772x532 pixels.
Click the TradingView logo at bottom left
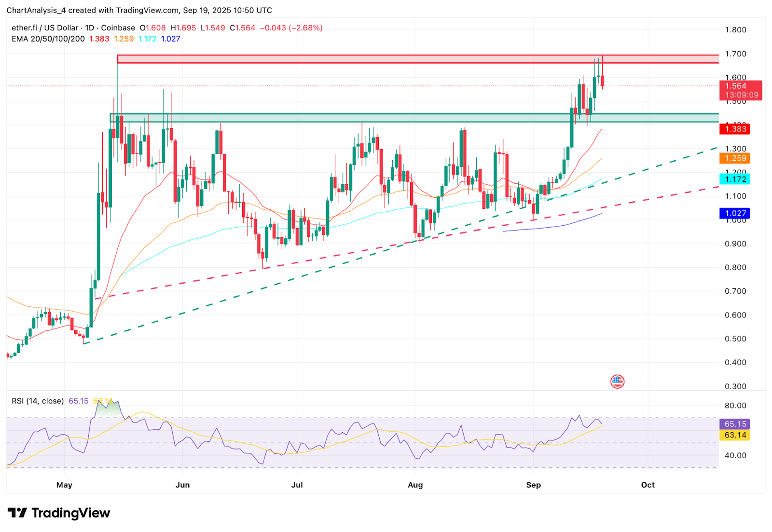pos(59,513)
